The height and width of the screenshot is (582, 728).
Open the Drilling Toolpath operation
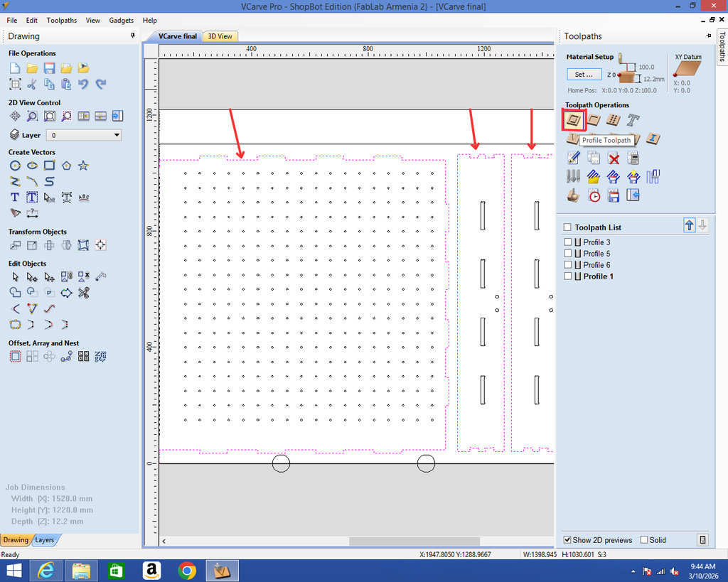(x=614, y=120)
